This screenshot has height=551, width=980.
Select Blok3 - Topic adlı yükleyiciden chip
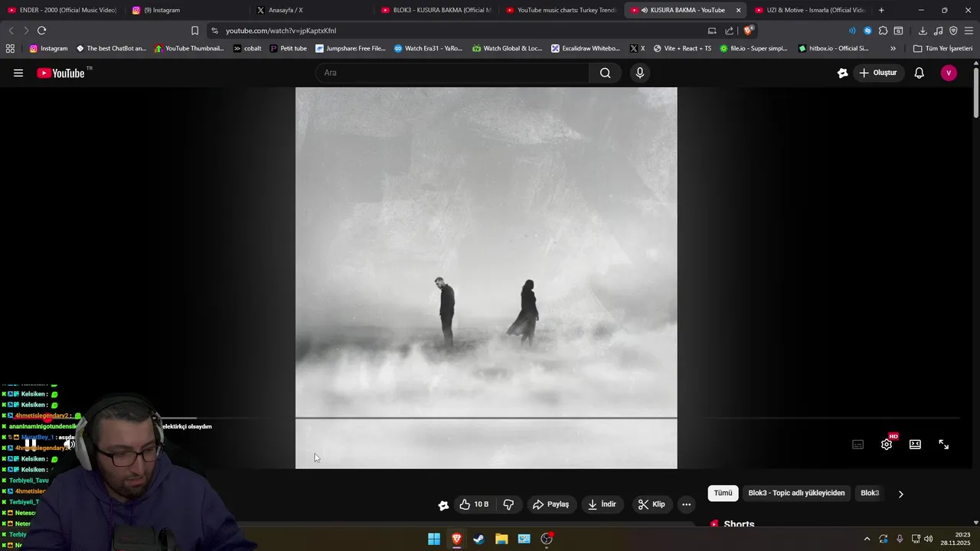click(x=796, y=493)
